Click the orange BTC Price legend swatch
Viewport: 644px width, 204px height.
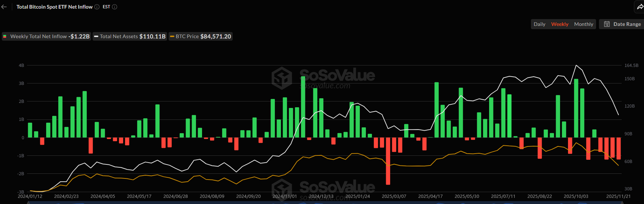[172, 36]
